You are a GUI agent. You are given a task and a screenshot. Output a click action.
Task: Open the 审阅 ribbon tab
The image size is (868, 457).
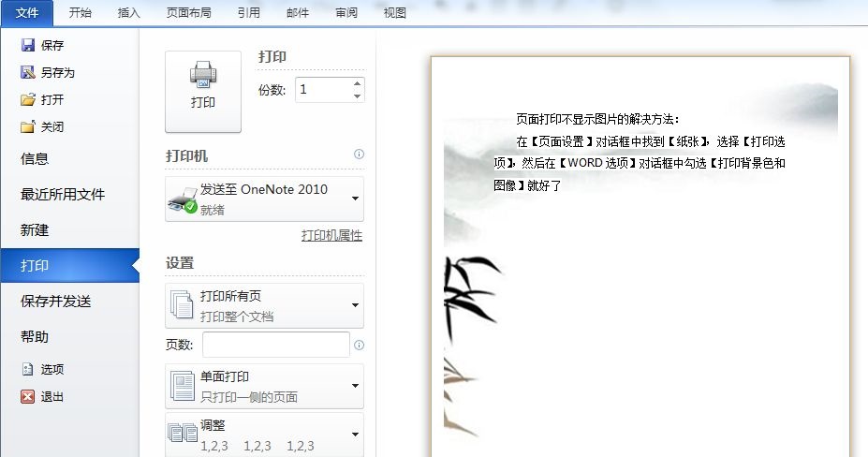pyautogui.click(x=346, y=13)
